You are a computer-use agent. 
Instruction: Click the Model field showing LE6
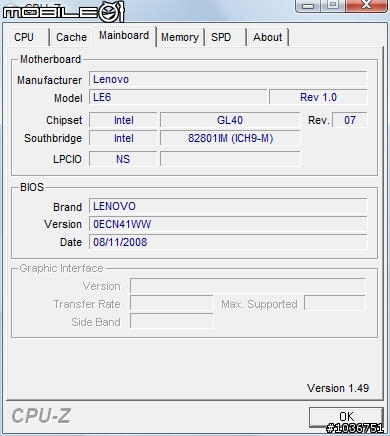tap(178, 97)
